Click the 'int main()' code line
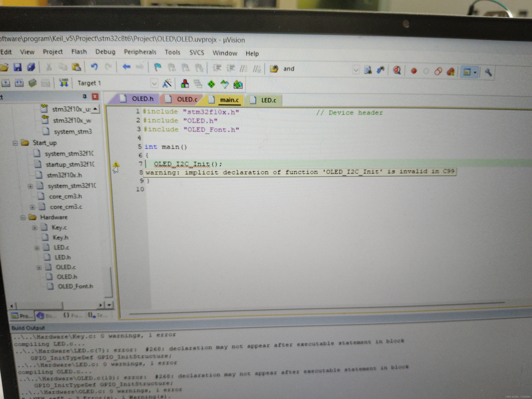 point(165,147)
